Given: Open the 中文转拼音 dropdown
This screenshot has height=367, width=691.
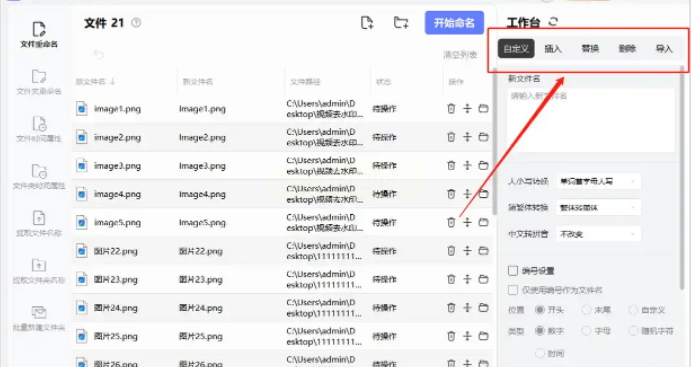Looking at the screenshot, I should pyautogui.click(x=598, y=234).
